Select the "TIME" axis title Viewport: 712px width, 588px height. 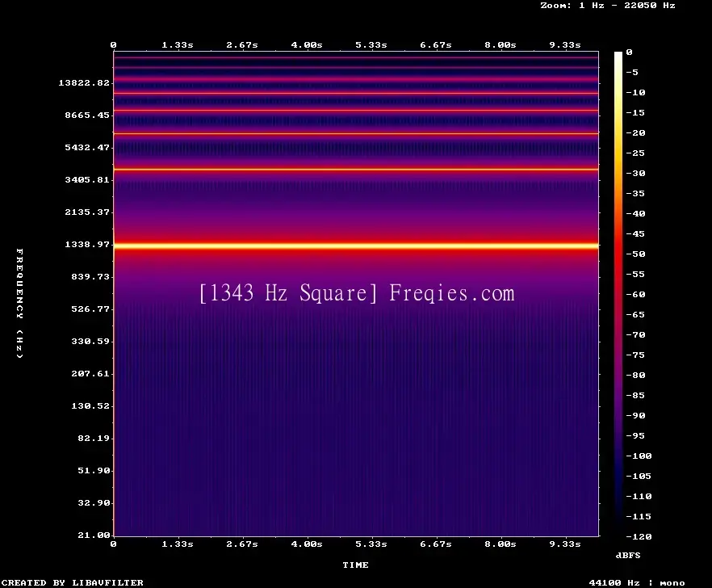pyautogui.click(x=355, y=565)
